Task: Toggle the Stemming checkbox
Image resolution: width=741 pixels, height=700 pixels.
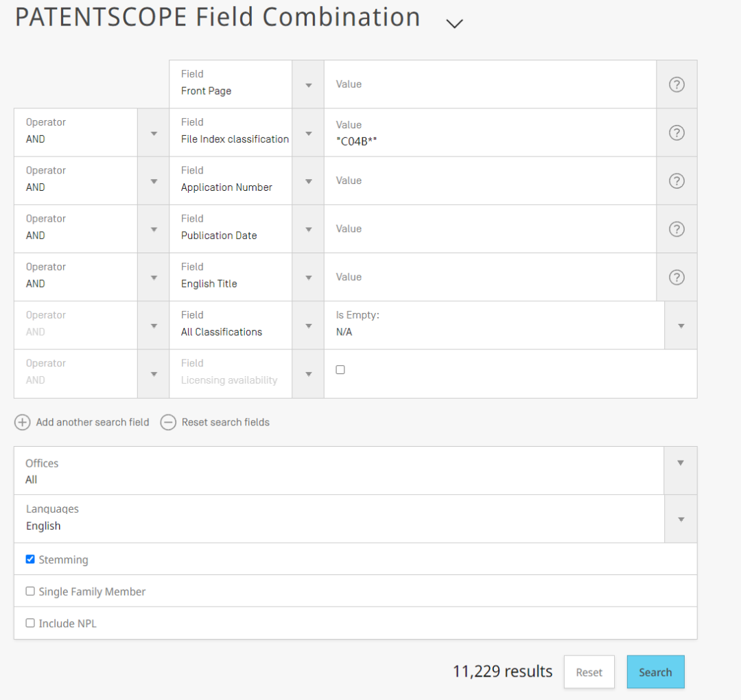Action: click(x=30, y=559)
